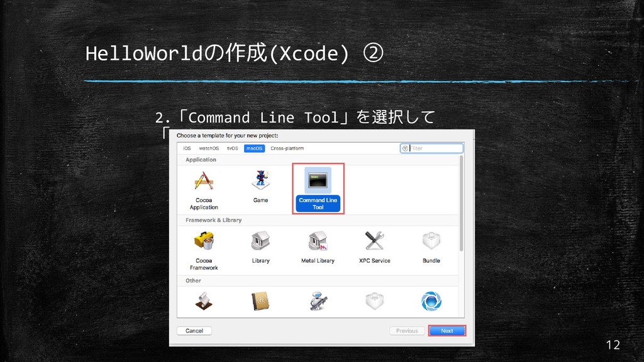Click the Previous button

click(407, 331)
